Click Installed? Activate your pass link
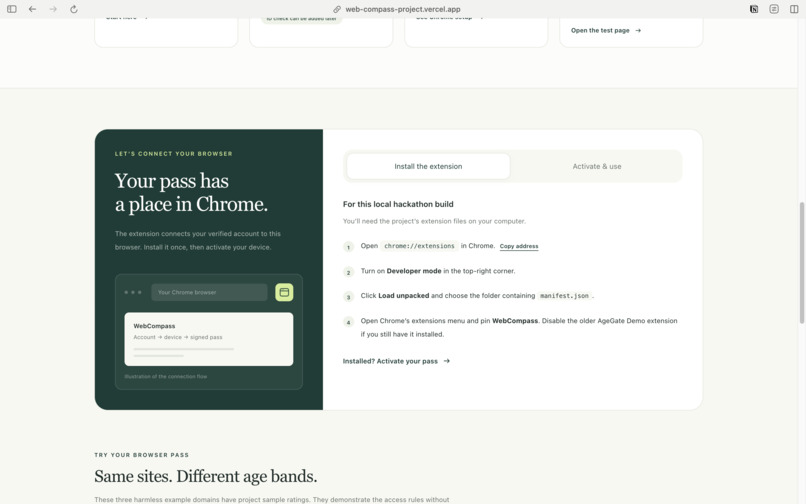This screenshot has width=806, height=504. point(396,361)
